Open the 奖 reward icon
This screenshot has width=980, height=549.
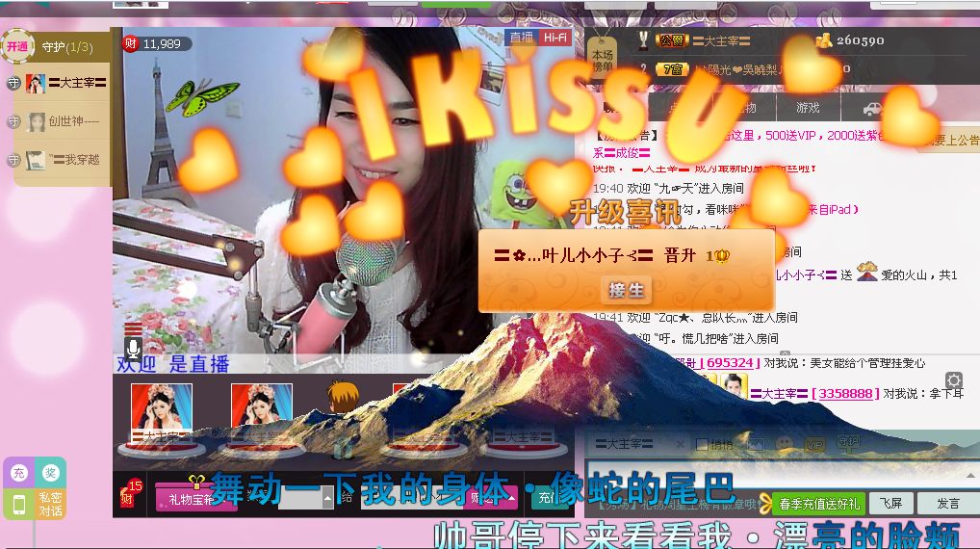(x=50, y=473)
